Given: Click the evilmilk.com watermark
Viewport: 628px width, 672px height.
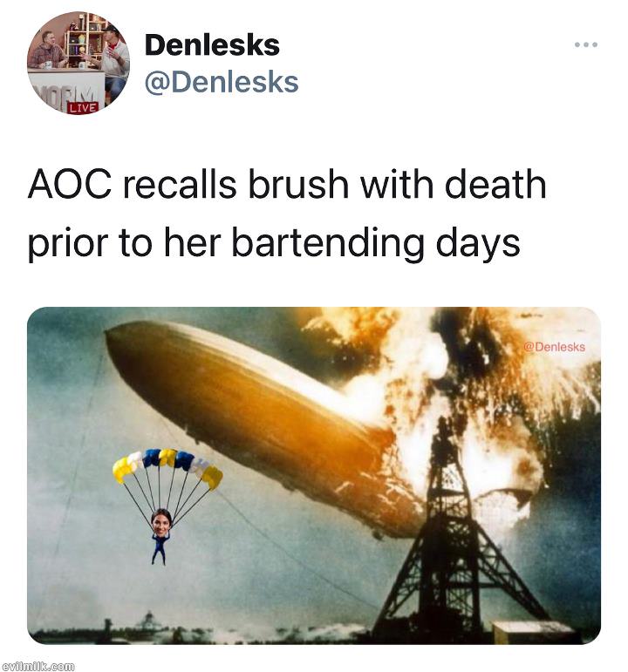Looking at the screenshot, I should click(x=38, y=667).
